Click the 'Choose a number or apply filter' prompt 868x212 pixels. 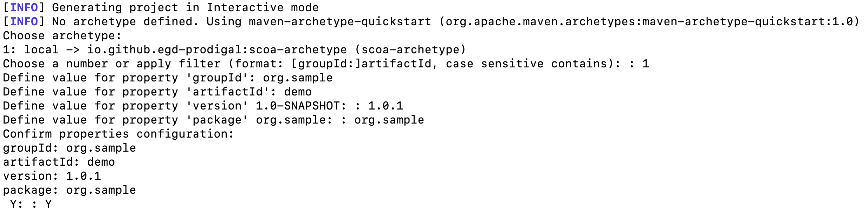(111, 64)
